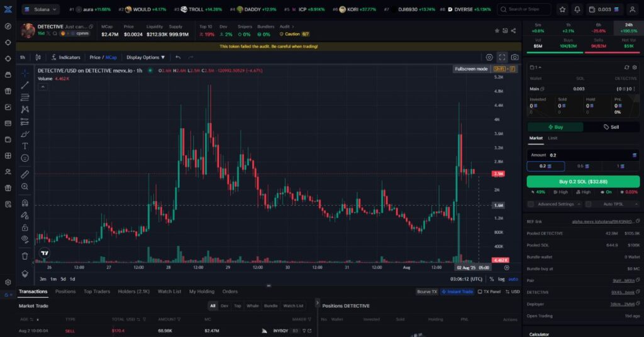Toggle log scale on chart
The width and height of the screenshot is (644, 337).
coord(501,279)
